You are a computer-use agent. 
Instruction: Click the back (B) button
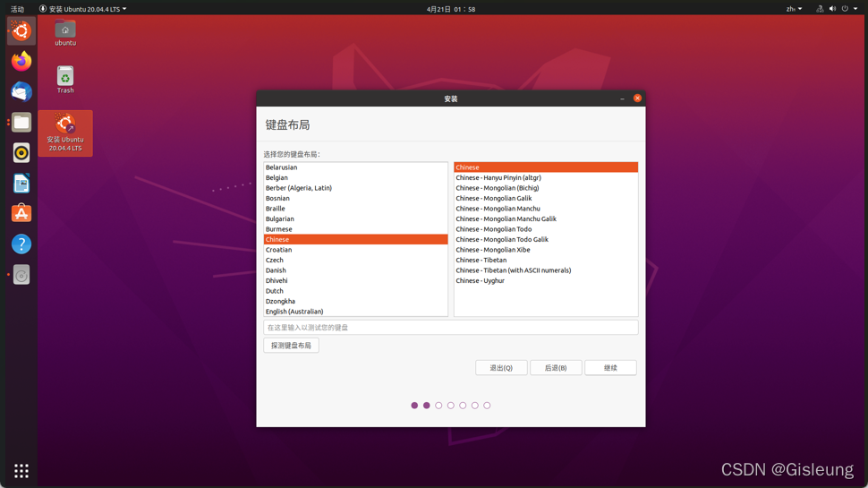tap(556, 368)
